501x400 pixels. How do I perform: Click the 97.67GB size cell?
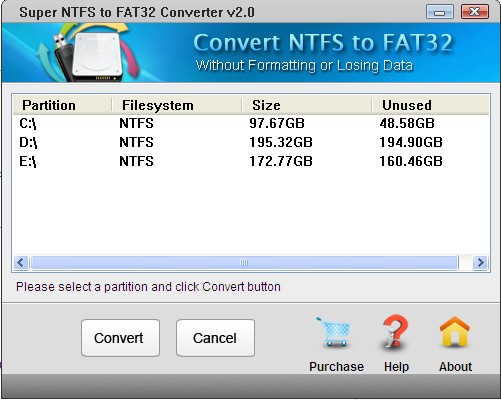277,124
